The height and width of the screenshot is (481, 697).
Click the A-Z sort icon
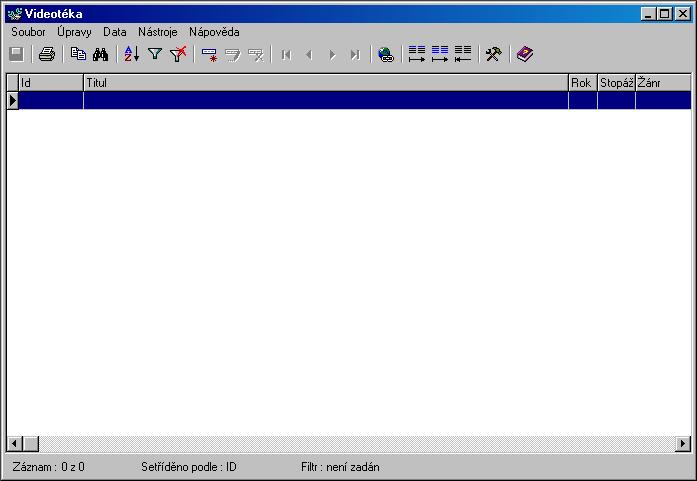click(132, 54)
